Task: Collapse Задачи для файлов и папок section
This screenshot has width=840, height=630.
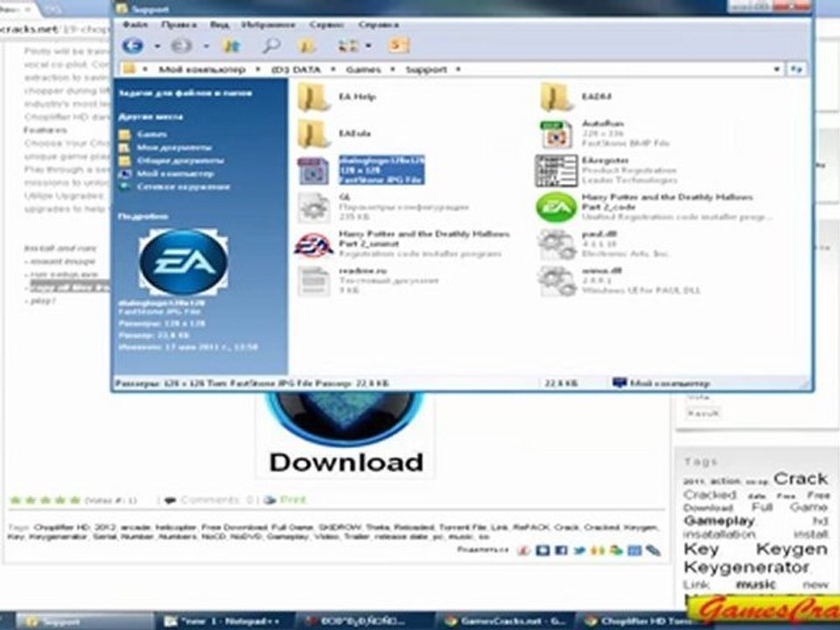Action: (185, 94)
